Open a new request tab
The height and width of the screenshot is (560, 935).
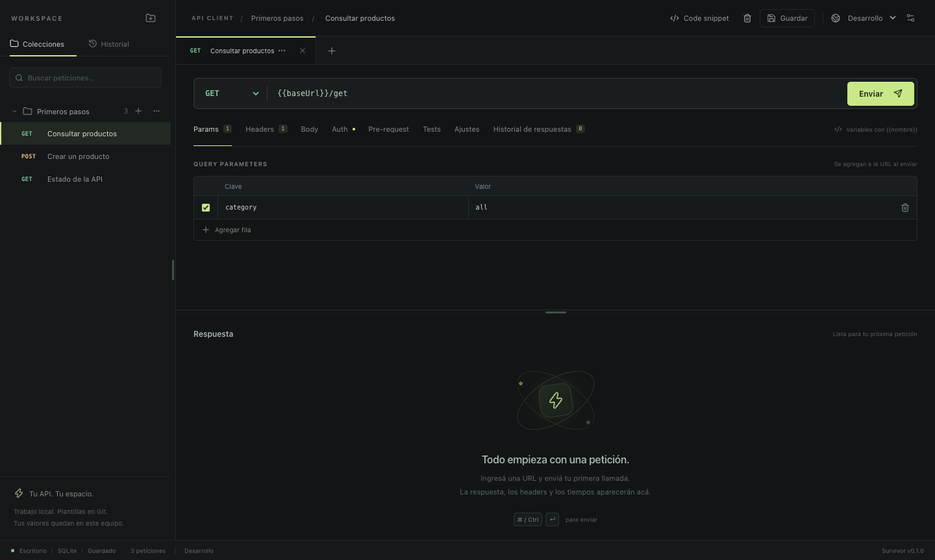click(332, 51)
